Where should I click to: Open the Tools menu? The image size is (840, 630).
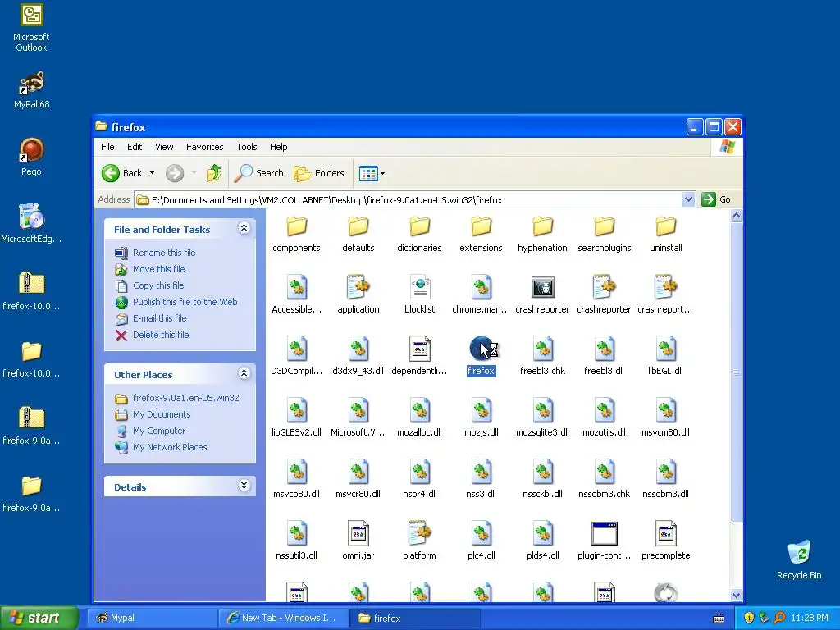[246, 147]
